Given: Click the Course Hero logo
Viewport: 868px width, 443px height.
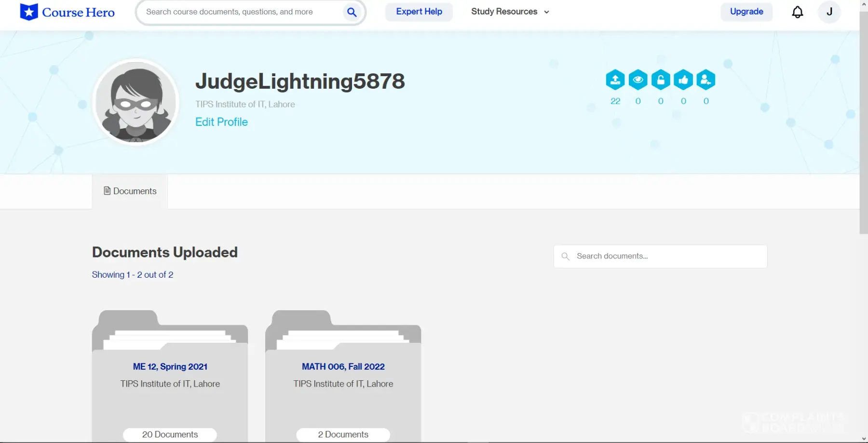Looking at the screenshot, I should click(x=67, y=12).
